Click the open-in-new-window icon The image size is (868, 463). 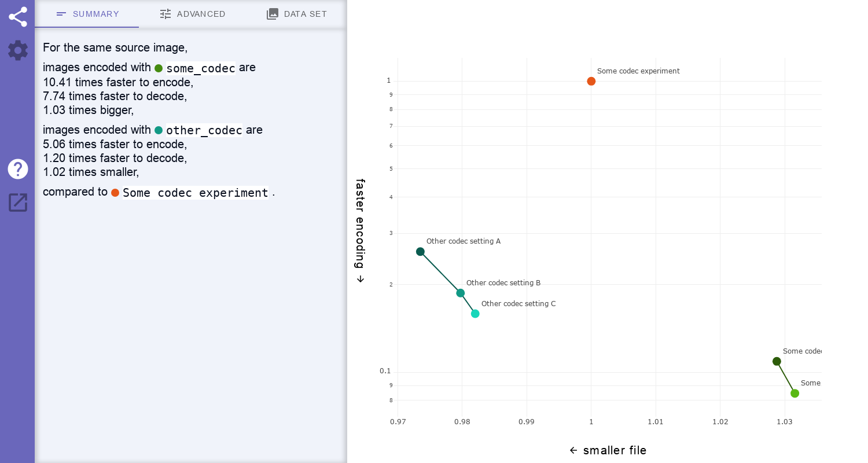pyautogui.click(x=18, y=203)
